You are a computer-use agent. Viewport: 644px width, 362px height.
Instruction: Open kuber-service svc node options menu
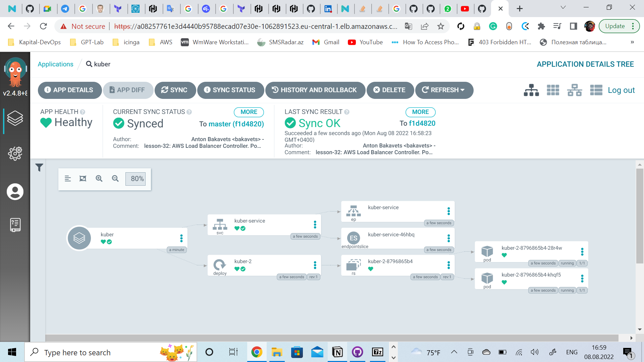(x=315, y=224)
